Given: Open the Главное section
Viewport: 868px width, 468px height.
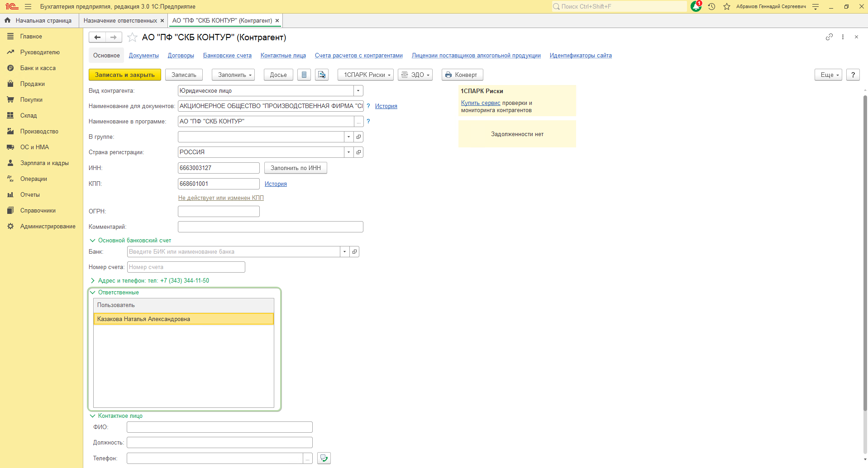Looking at the screenshot, I should 31,37.
